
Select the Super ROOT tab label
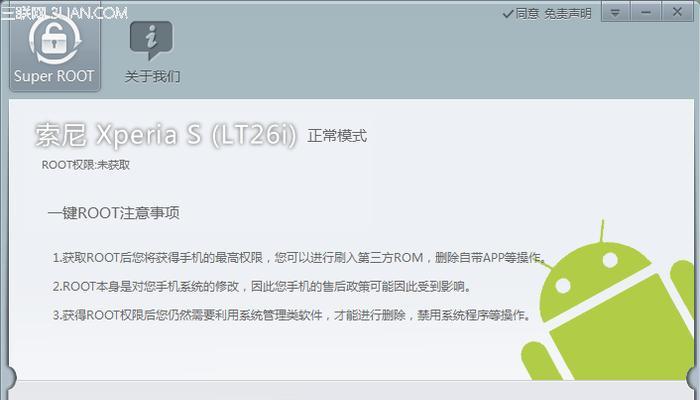point(54,76)
